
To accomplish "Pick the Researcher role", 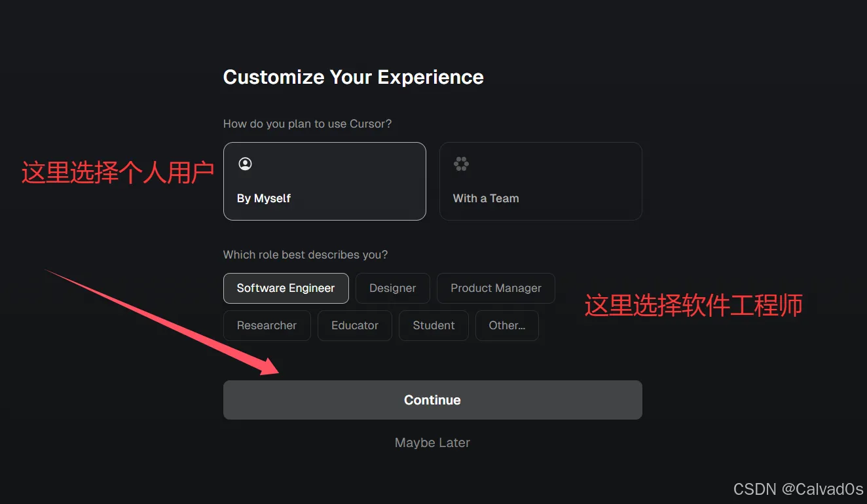I will click(267, 325).
